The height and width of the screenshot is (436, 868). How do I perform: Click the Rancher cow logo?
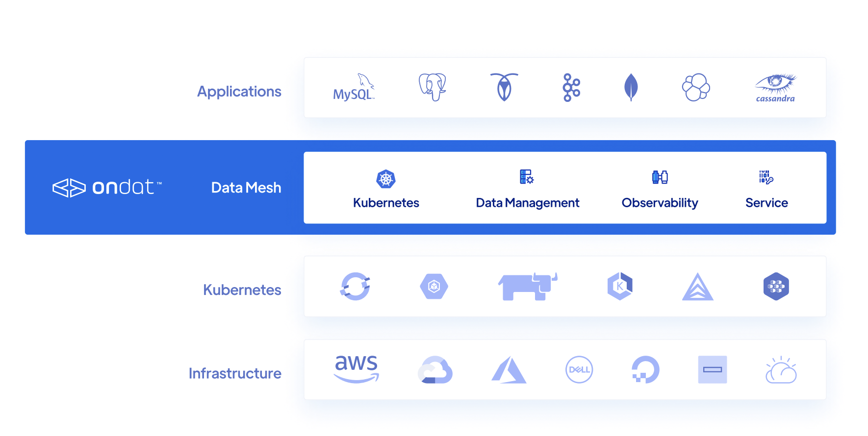(x=528, y=287)
